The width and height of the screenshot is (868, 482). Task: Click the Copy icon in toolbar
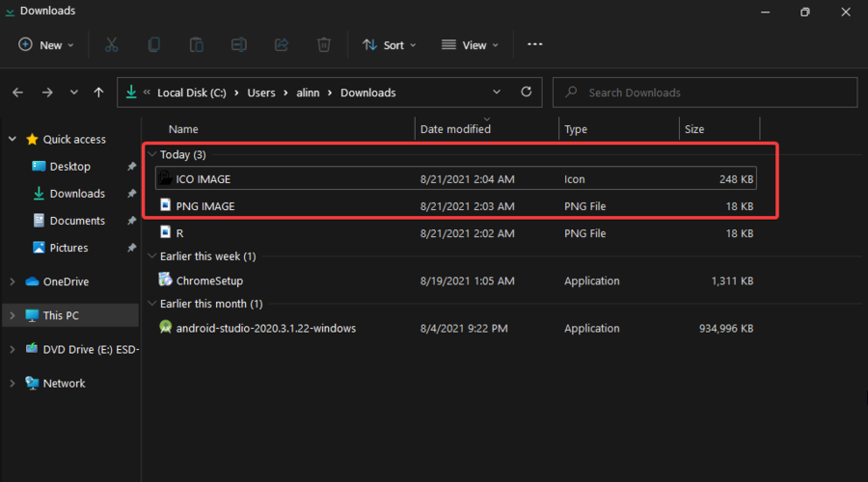click(x=154, y=44)
